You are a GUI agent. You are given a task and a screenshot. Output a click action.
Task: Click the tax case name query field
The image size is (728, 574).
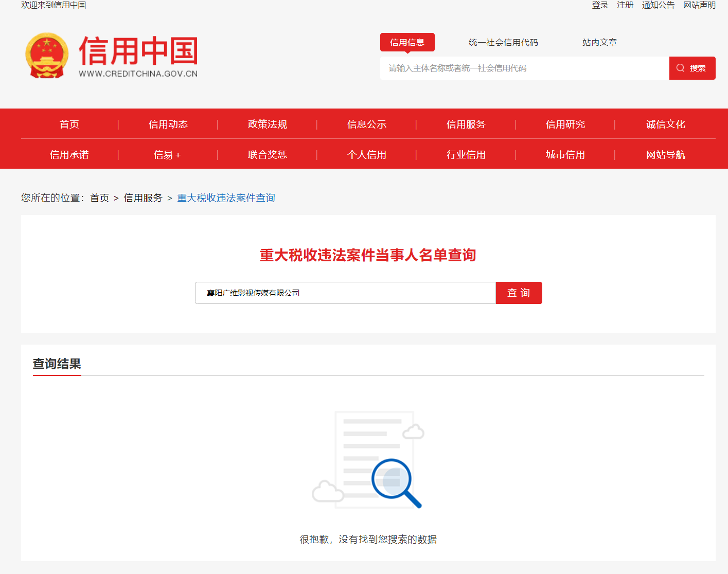point(345,293)
